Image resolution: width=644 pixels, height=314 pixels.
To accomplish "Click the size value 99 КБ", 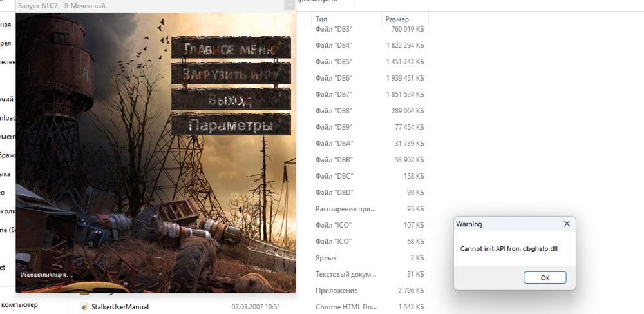I will pyautogui.click(x=415, y=192).
